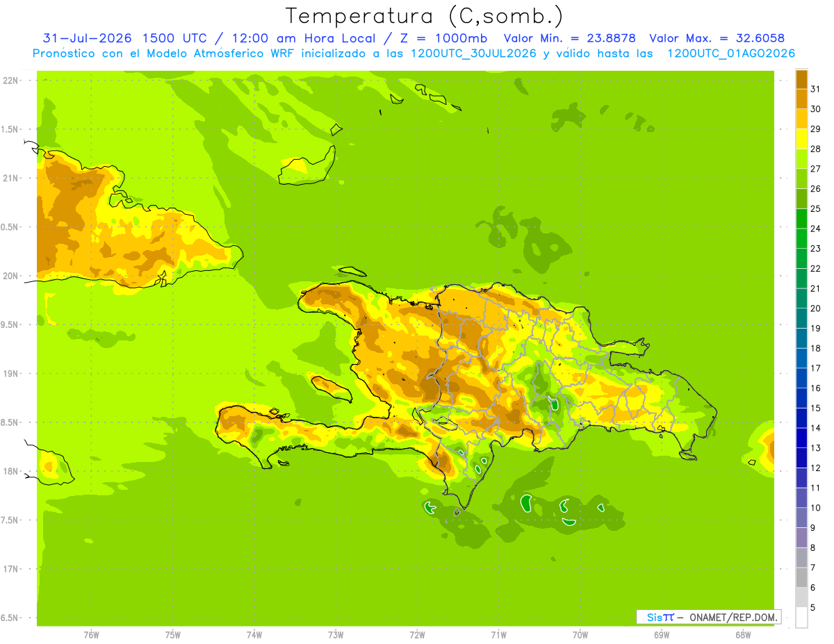This screenshot has width=834, height=644.
Task: Pick the blue legend band between 15 and 16
Action: [x=801, y=398]
